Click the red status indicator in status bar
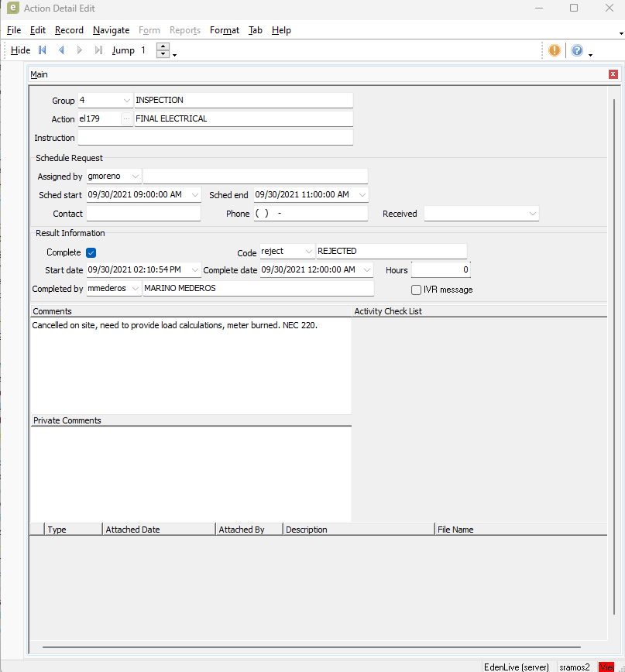625x672 pixels. (606, 667)
